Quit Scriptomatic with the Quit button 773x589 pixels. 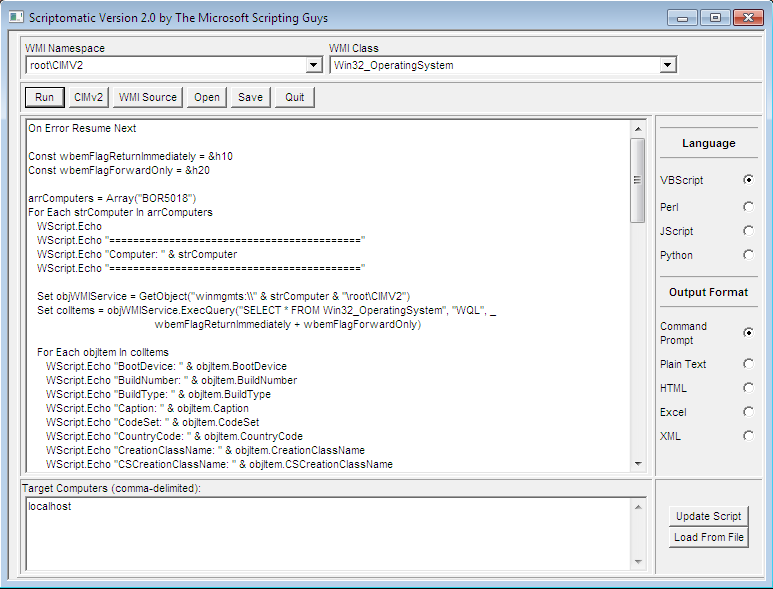(294, 97)
